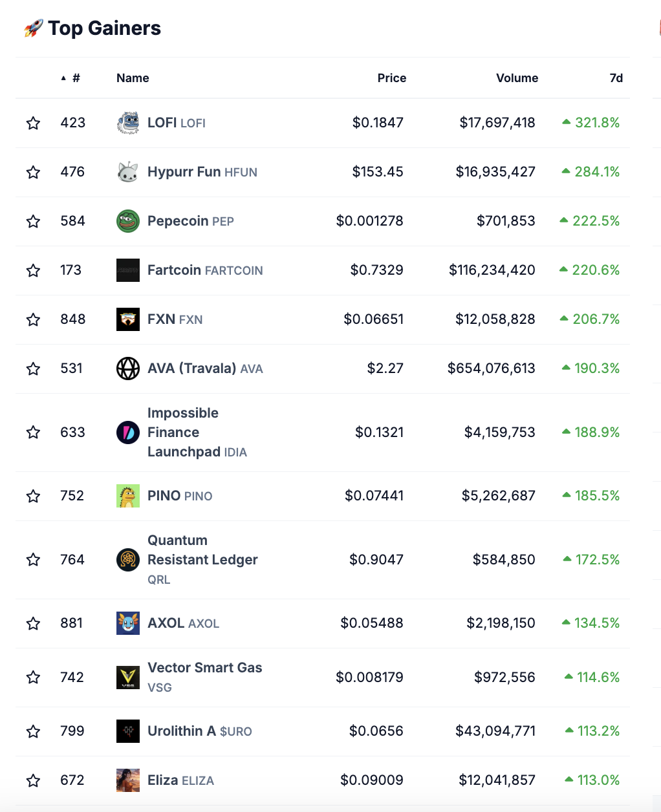This screenshot has height=812, width=661.
Task: Click the Hypurr Fun cat icon
Action: 128,172
